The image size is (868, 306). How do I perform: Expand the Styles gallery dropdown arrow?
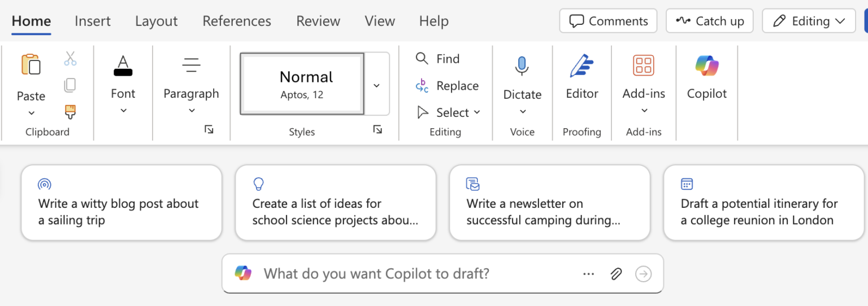tap(376, 85)
